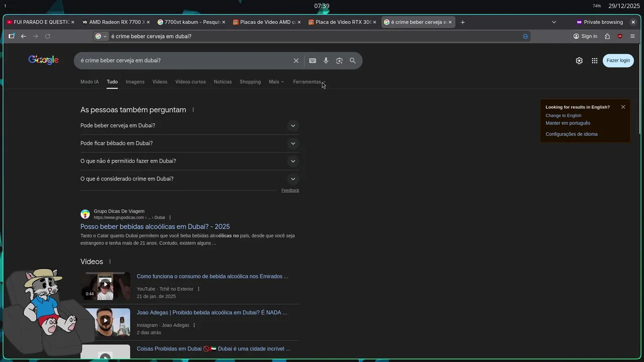Open 'Joao Adegas | Proibido bebida alcoólica' link
This screenshot has height=362, width=644.
[x=212, y=313]
